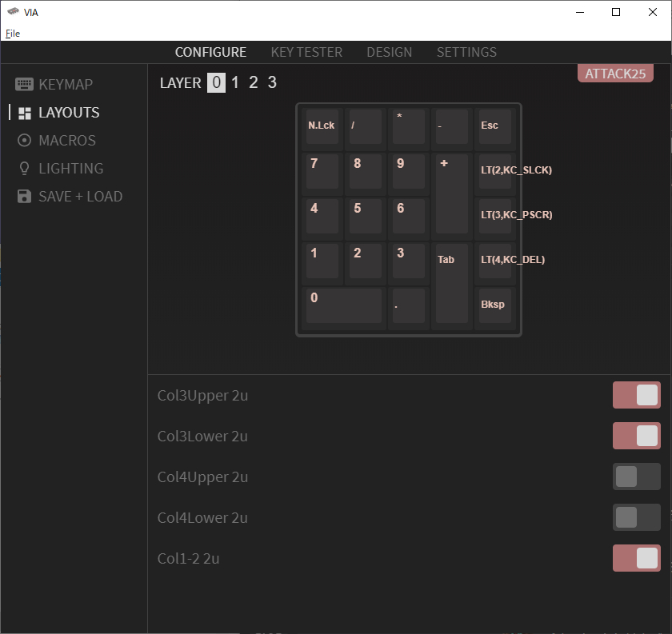This screenshot has width=672, height=634.
Task: Select the slash key
Action: pos(365,127)
